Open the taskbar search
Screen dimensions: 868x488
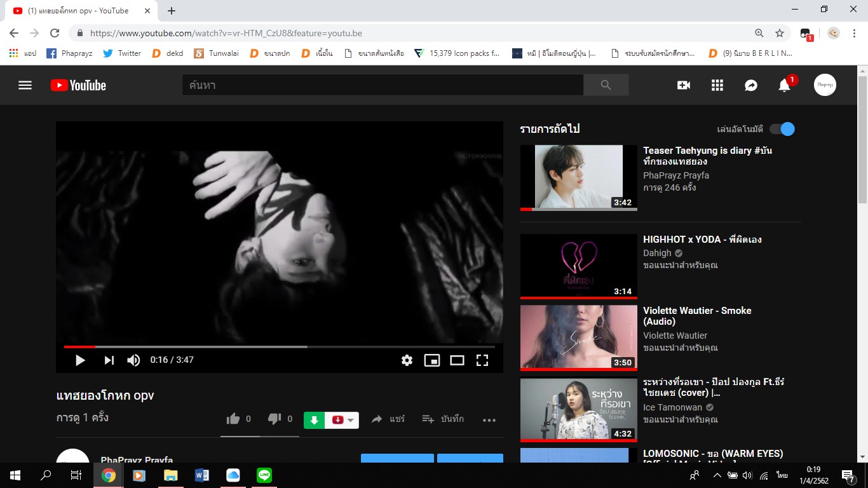pyautogui.click(x=46, y=475)
